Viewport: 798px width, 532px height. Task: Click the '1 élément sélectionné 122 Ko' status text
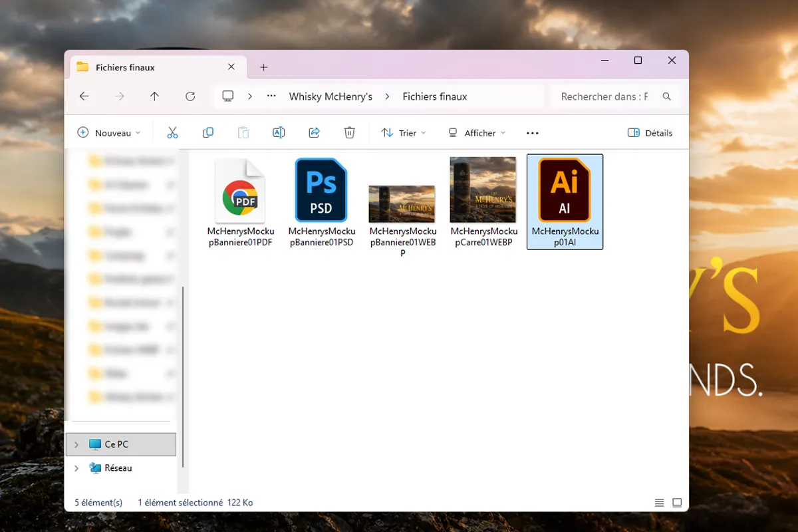click(196, 503)
